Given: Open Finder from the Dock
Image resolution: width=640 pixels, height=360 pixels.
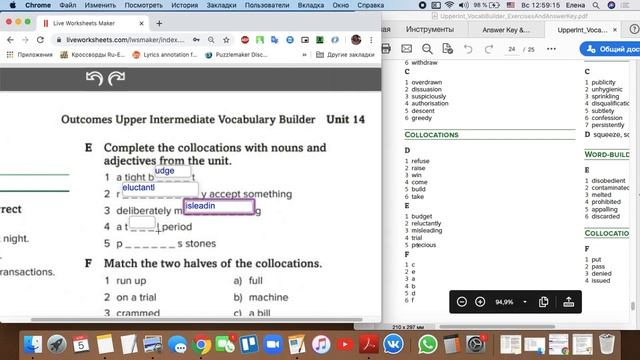Looking at the screenshot, I should click(x=33, y=344).
